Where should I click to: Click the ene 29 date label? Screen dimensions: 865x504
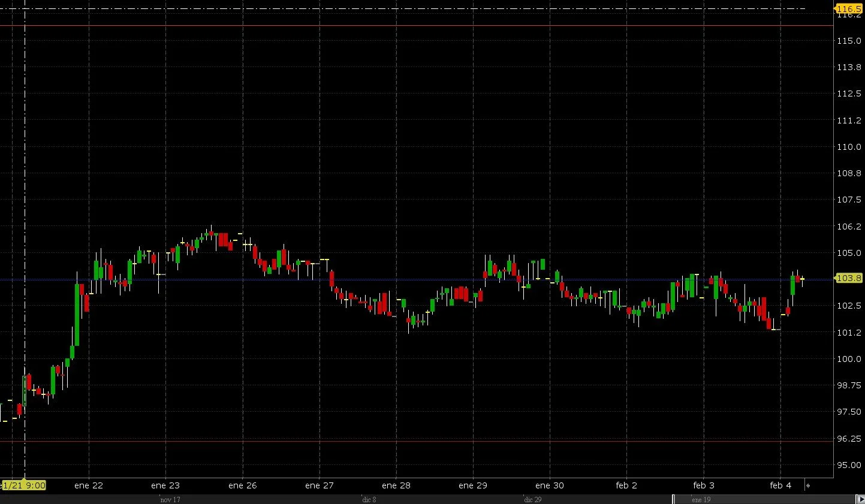pos(473,485)
